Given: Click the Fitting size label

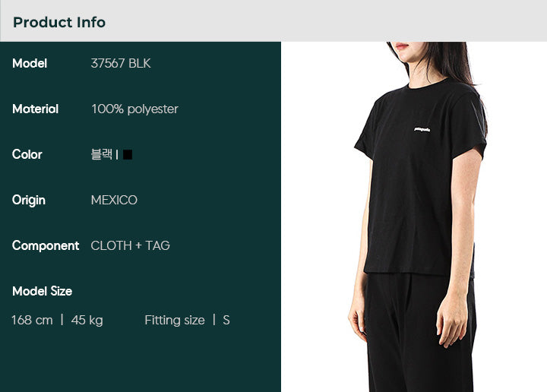Looking at the screenshot, I should (175, 320).
